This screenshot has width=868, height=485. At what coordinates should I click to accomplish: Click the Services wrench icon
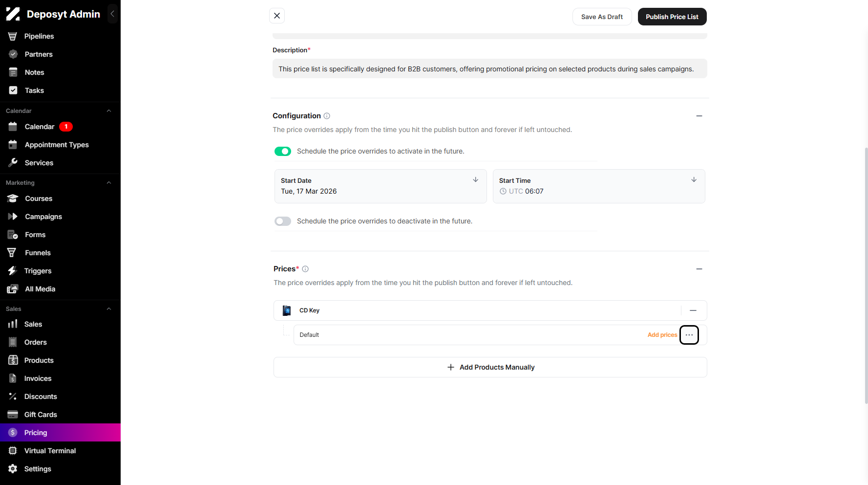[x=13, y=163]
